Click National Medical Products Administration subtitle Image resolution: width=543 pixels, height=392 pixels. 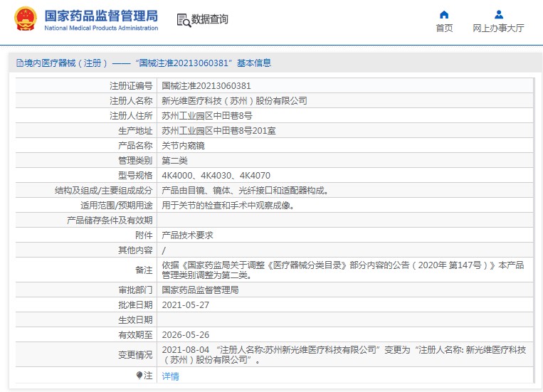coord(101,28)
